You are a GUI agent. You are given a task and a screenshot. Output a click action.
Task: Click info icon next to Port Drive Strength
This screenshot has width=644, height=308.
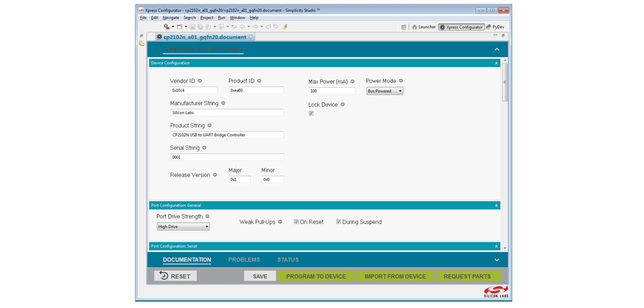pyautogui.click(x=207, y=216)
